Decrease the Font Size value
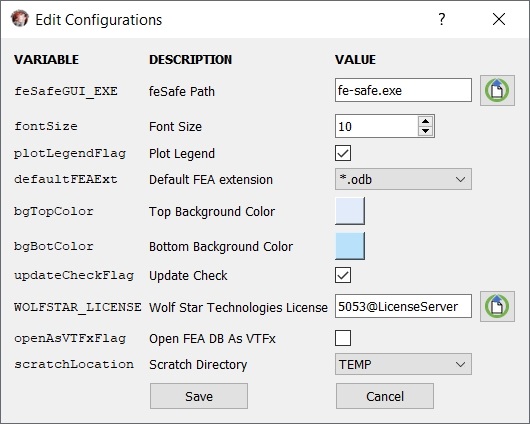Screen dimensions: 530x424 pos(426,131)
